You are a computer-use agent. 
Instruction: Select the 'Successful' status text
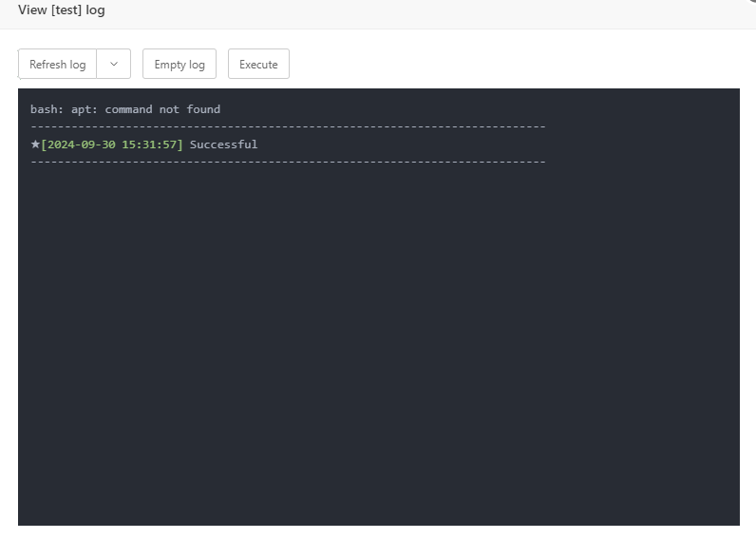[x=224, y=144]
